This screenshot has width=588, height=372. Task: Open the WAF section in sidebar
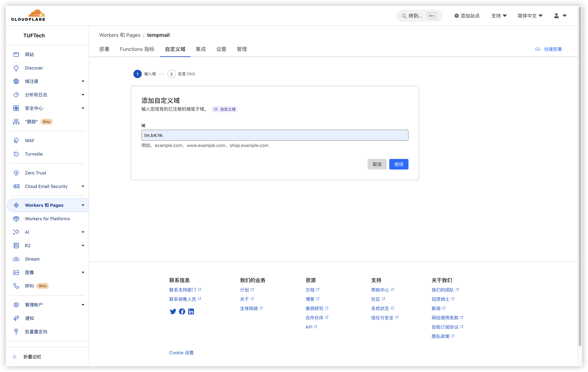point(30,140)
